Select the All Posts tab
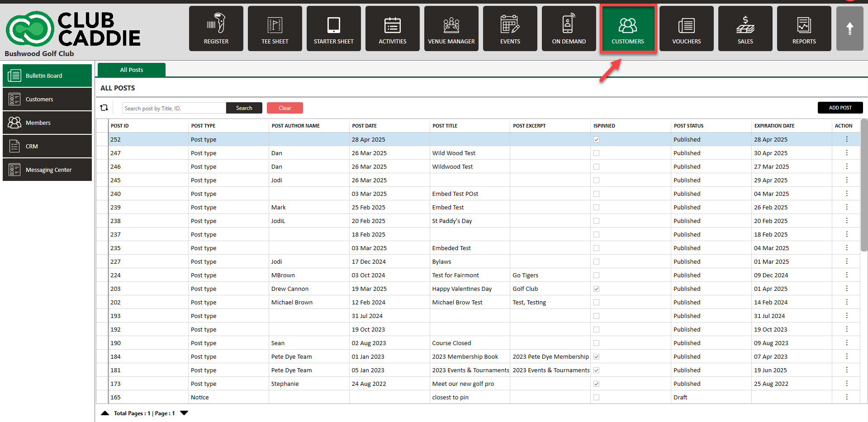Viewport: 868px width, 422px height. point(132,70)
